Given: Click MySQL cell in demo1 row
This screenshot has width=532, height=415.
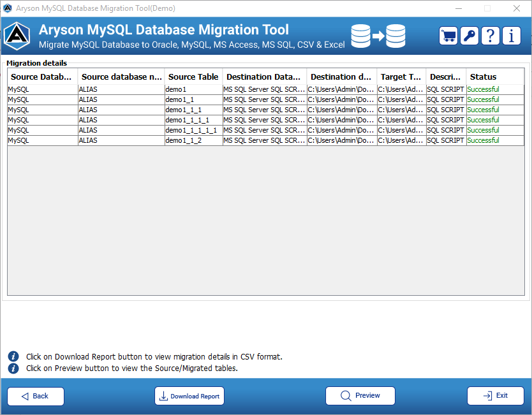Looking at the screenshot, I should (43, 89).
